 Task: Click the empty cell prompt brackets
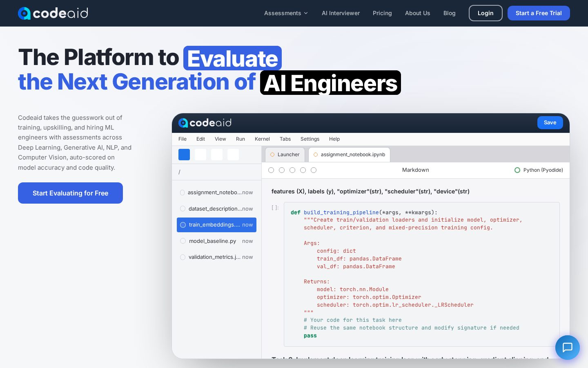(x=275, y=208)
